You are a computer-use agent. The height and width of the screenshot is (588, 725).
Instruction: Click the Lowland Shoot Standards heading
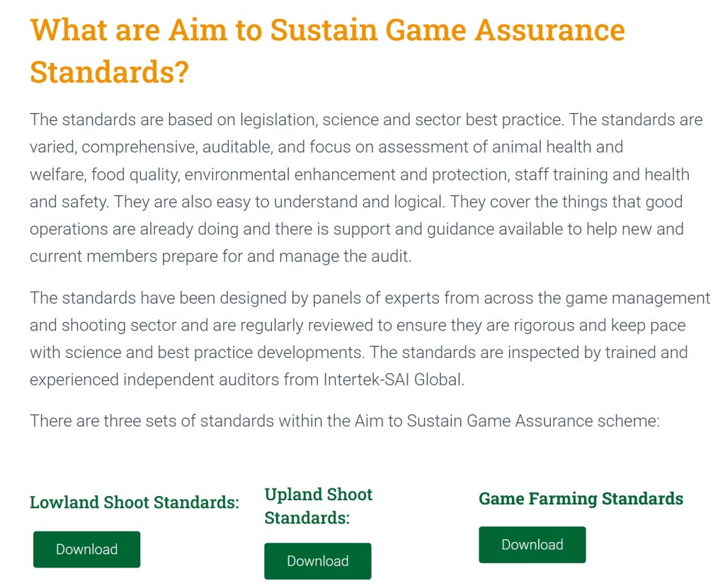[134, 502]
